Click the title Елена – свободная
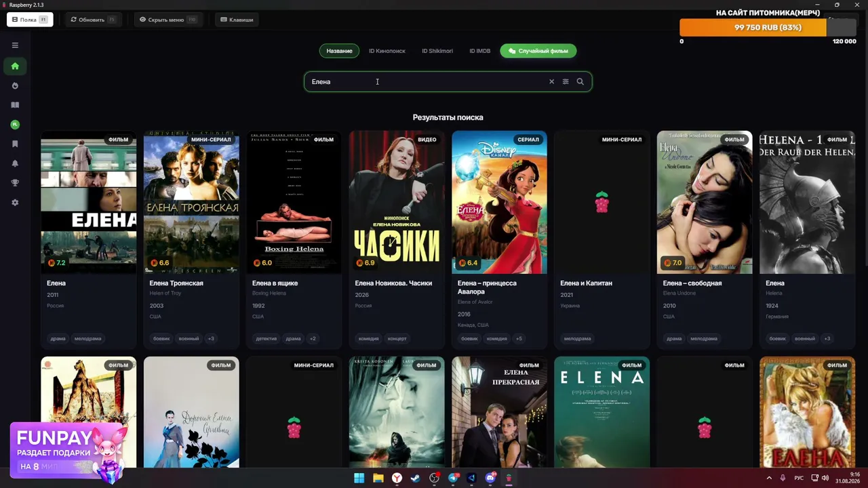 [692, 283]
